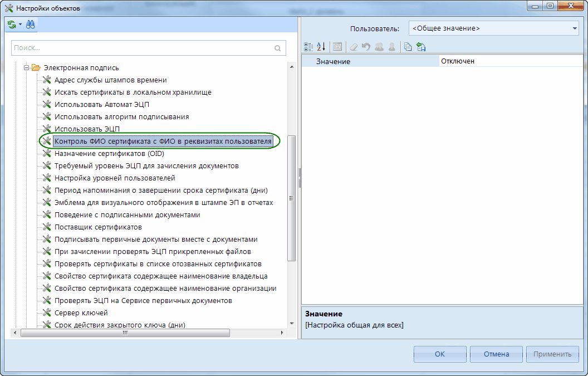Viewport: 588px width, 376px height.
Task: Click the green refresh icon
Action: point(12,25)
